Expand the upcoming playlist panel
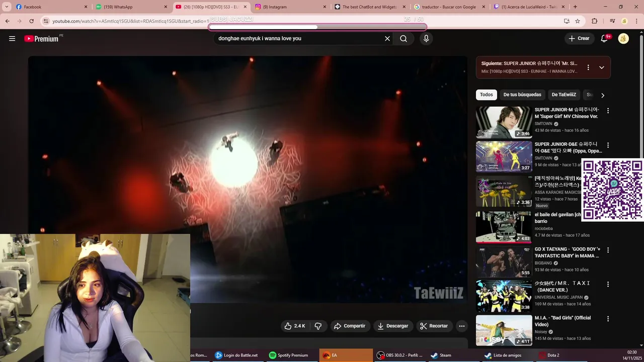 (602, 67)
